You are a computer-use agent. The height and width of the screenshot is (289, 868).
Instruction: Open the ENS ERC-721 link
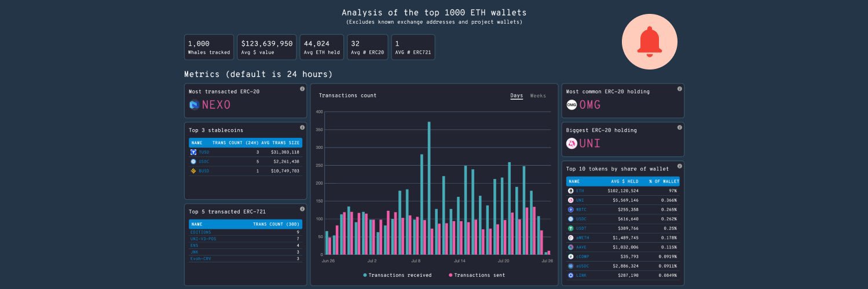coord(195,246)
